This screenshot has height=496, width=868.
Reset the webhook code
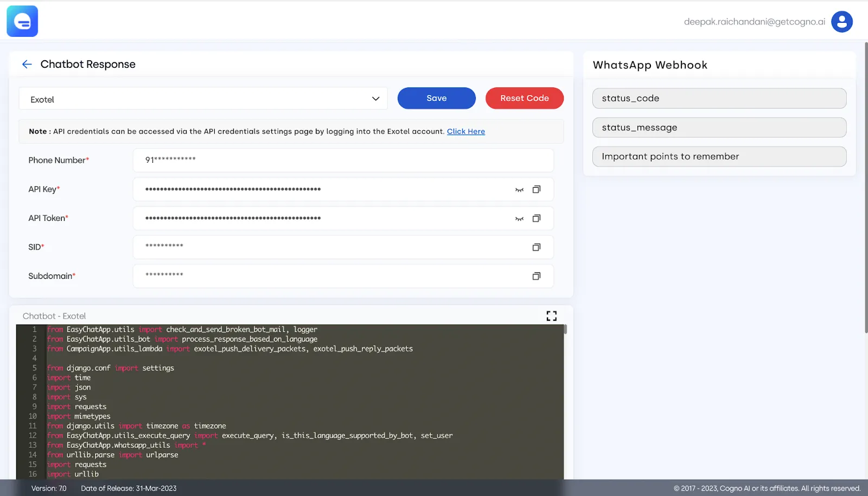click(524, 98)
